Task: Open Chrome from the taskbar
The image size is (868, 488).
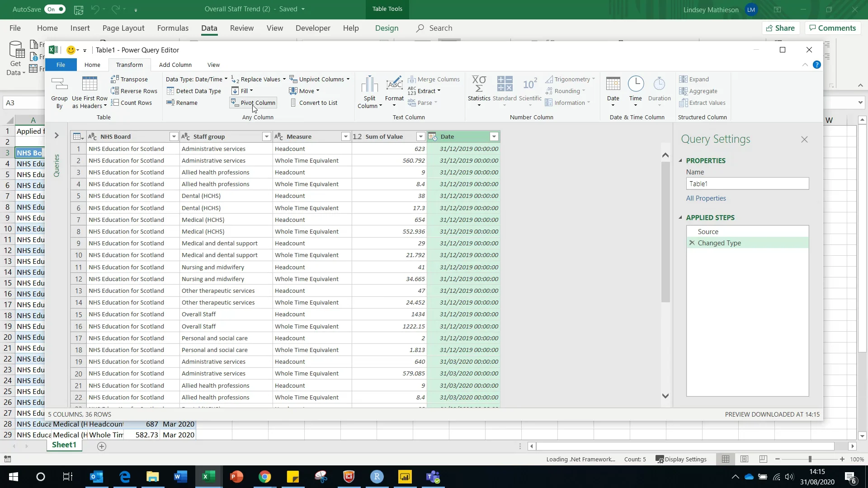Action: click(264, 477)
